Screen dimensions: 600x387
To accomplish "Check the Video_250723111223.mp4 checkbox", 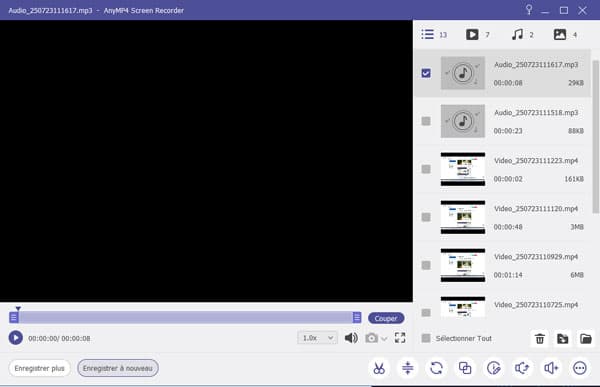I will click(x=426, y=169).
